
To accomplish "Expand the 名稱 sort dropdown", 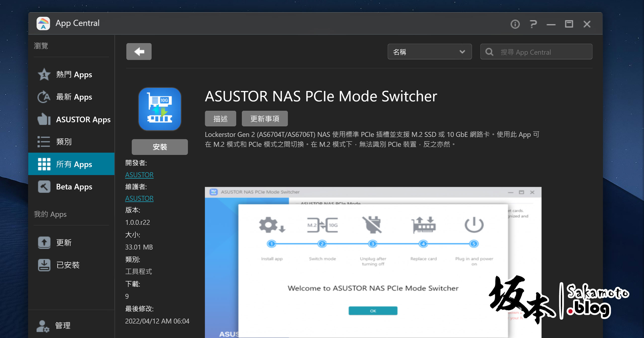I will [429, 52].
